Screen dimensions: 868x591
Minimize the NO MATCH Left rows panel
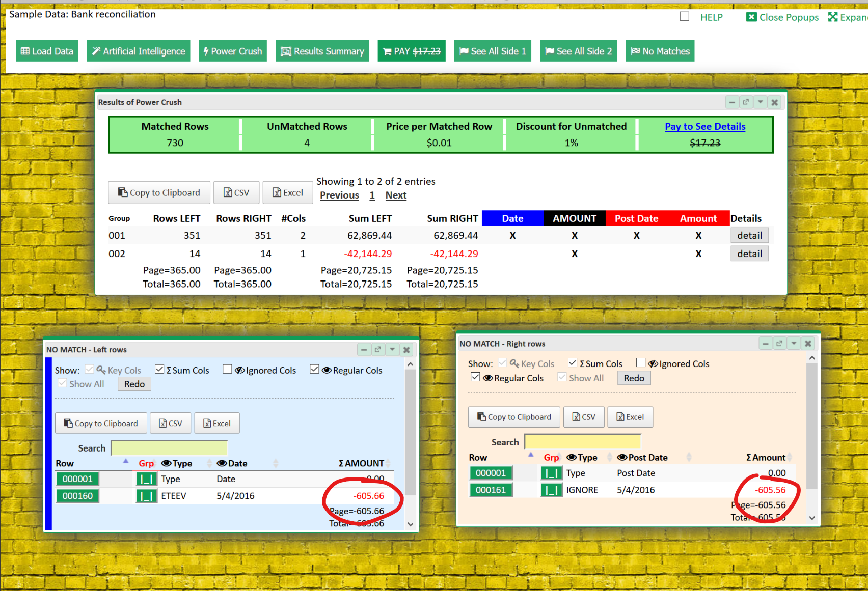click(364, 350)
